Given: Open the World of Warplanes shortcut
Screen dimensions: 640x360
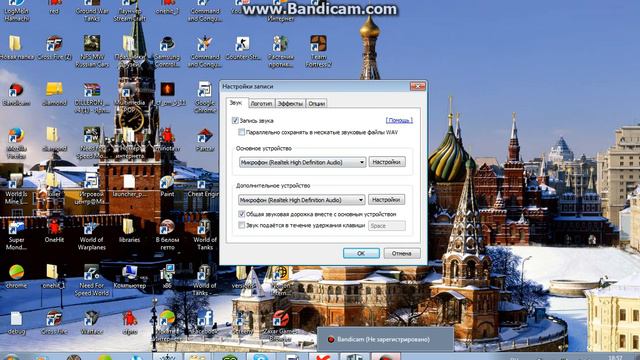Looking at the screenshot, I should click(x=91, y=236).
